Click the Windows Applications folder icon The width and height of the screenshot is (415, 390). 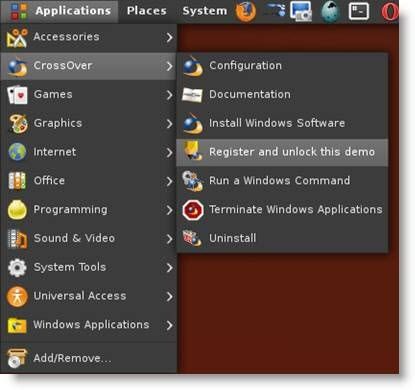tap(17, 325)
